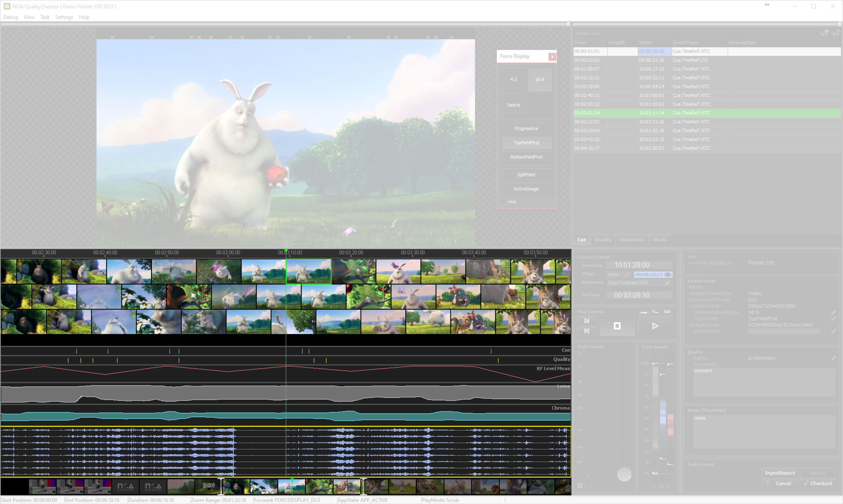Viewport: 843px width, 504px height.
Task: Select TopFieldFirst field order
Action: [x=526, y=143]
